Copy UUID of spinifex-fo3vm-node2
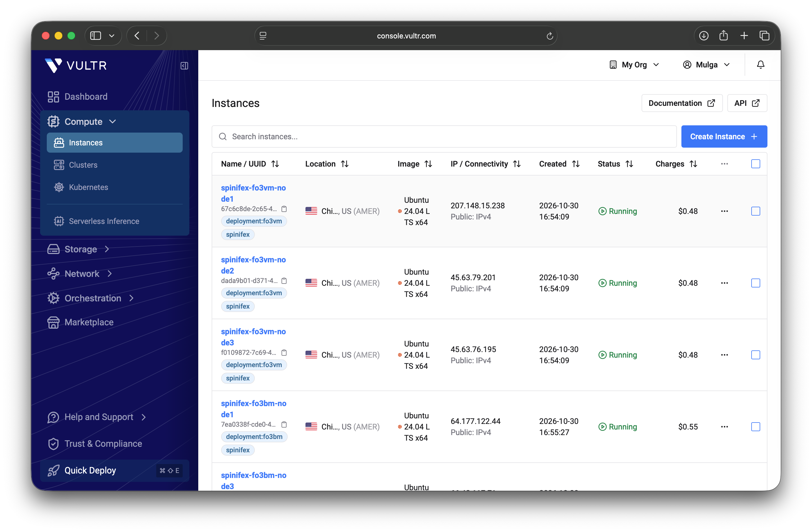 pos(284,280)
